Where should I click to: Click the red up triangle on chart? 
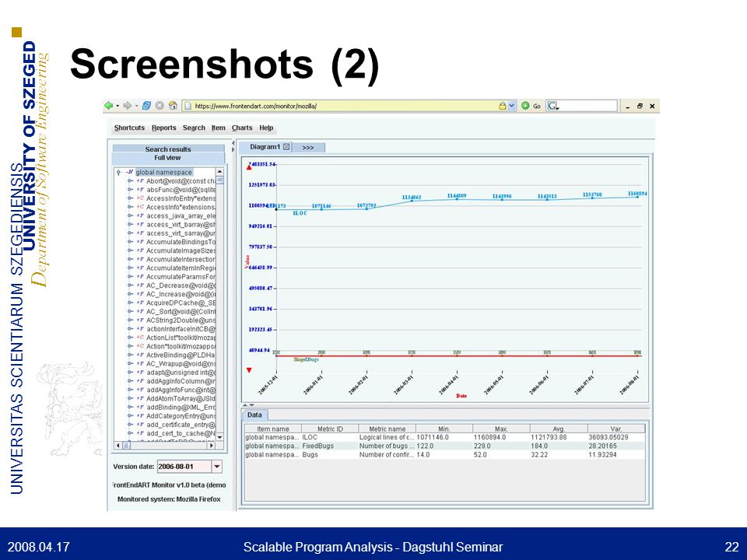pyautogui.click(x=249, y=166)
